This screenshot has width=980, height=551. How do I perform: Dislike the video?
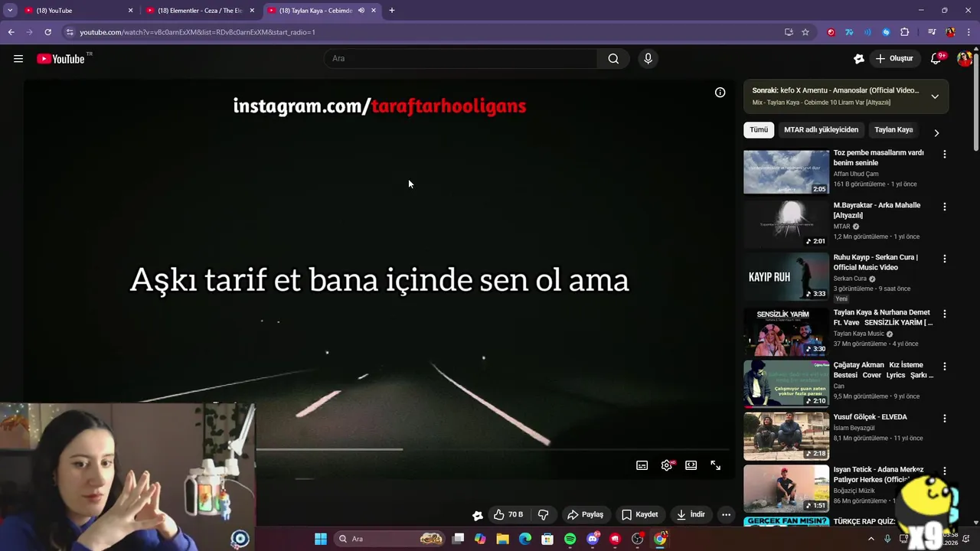click(x=544, y=514)
